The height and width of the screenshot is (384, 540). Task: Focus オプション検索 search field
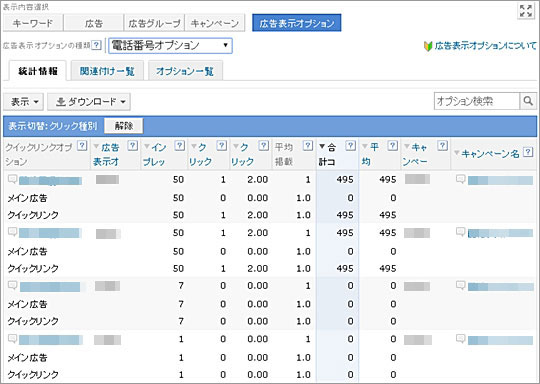coord(477,101)
